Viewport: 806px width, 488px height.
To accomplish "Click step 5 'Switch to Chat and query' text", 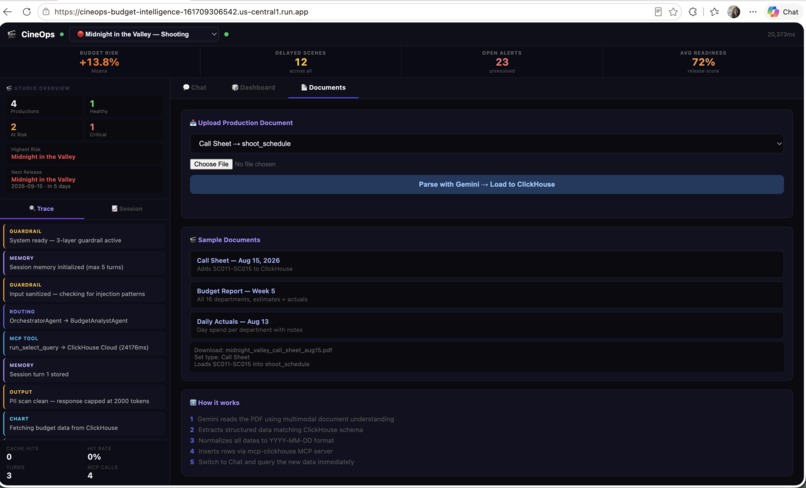I will 276,462.
